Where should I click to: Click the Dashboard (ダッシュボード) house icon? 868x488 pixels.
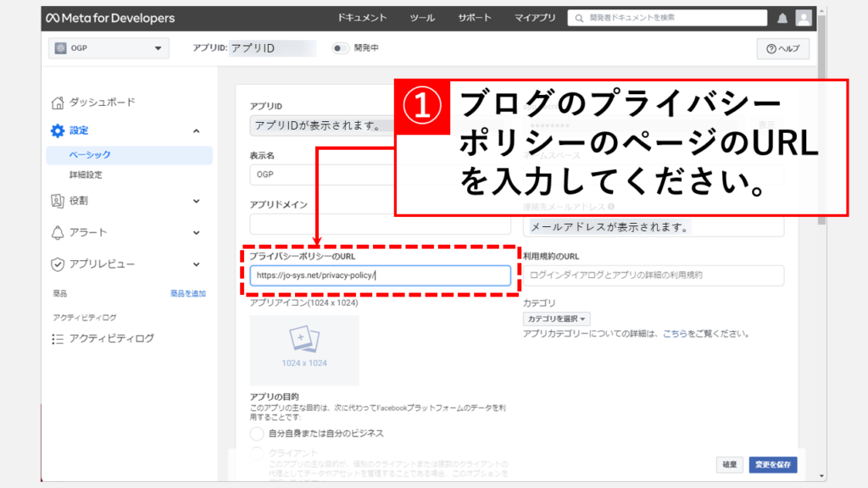[x=58, y=103]
